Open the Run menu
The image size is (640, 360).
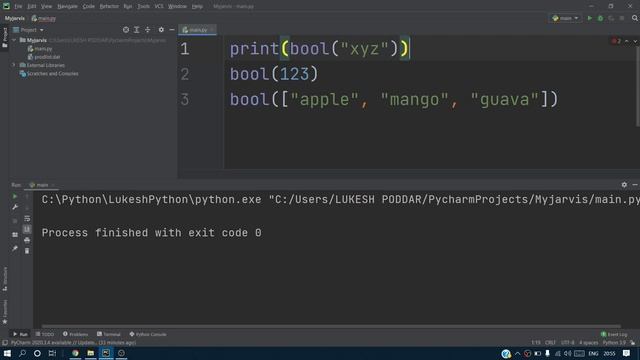(128, 6)
